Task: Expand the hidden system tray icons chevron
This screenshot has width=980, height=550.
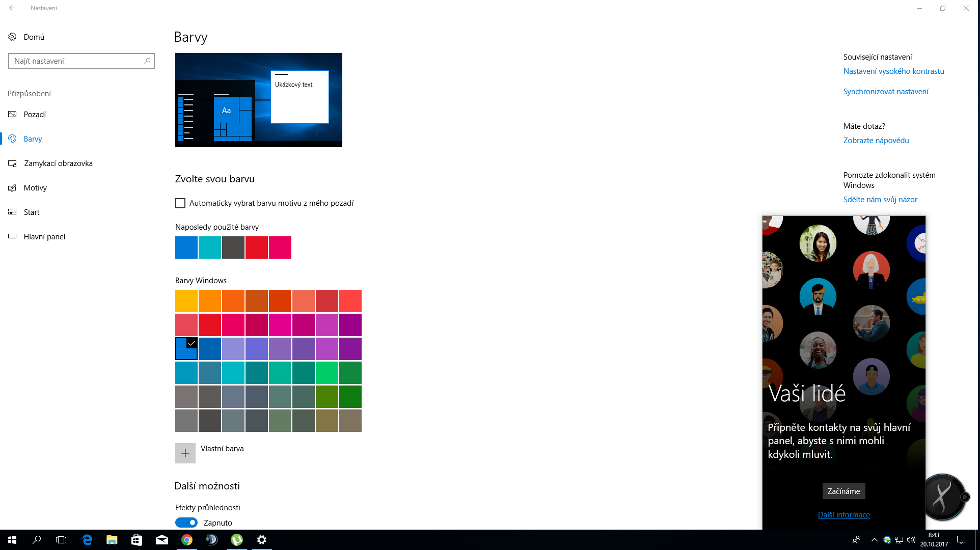Action: tap(874, 540)
